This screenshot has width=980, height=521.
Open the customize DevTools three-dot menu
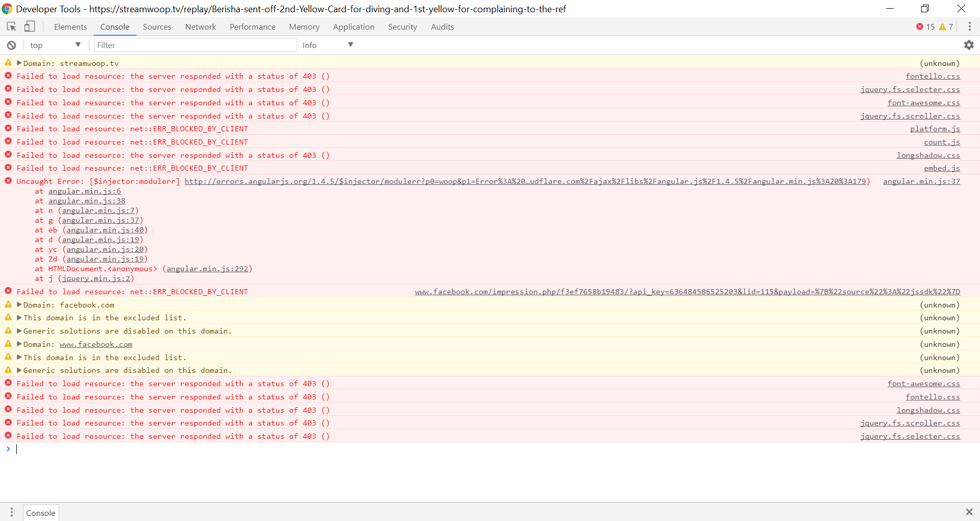coord(971,26)
